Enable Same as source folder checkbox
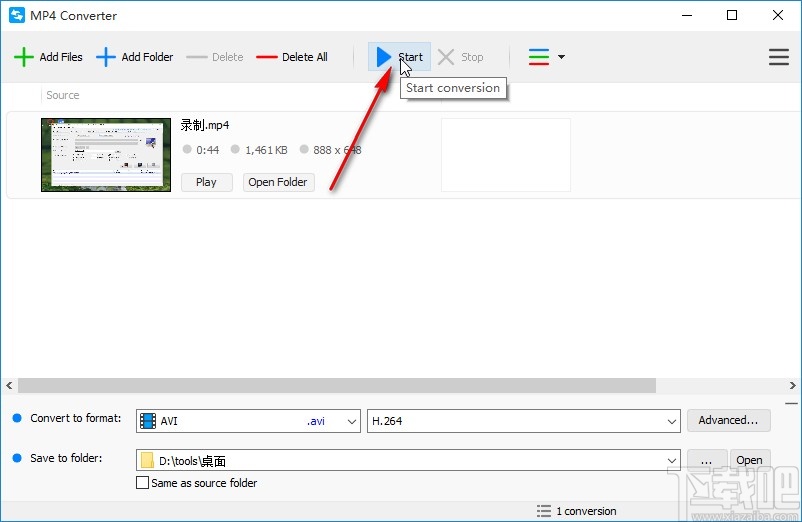The width and height of the screenshot is (802, 522). point(143,483)
